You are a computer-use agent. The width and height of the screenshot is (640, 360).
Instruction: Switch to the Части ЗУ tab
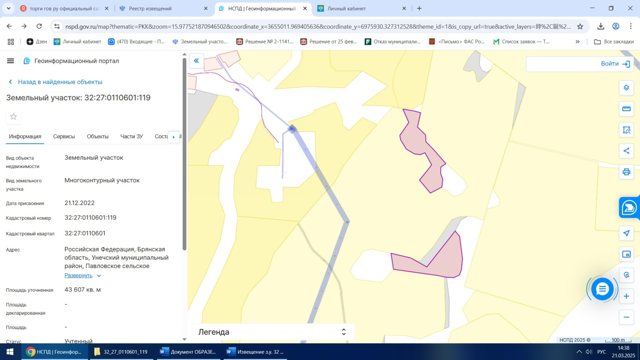(131, 136)
